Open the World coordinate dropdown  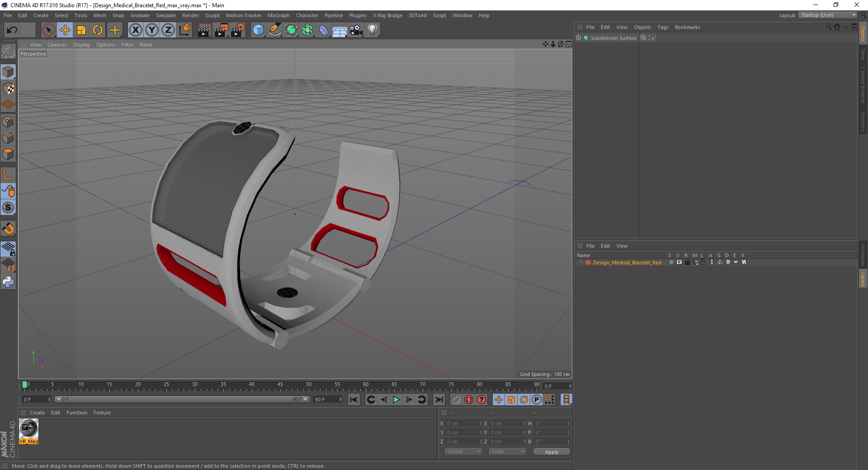(463, 451)
